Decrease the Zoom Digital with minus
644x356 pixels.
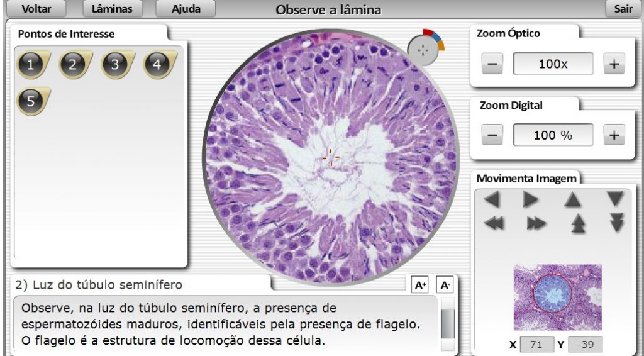coord(494,135)
